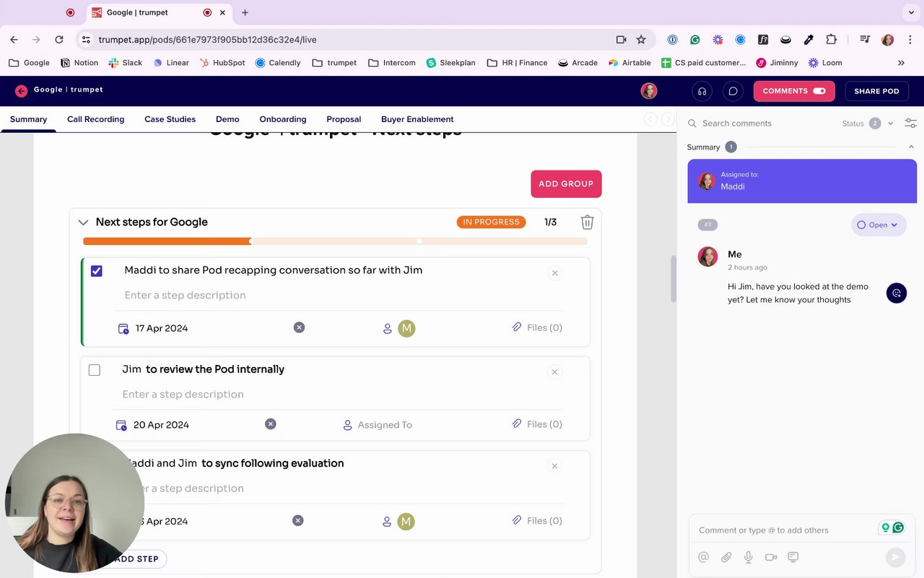Click the progress bar of Next steps group
This screenshot has height=578, width=924.
click(x=335, y=241)
